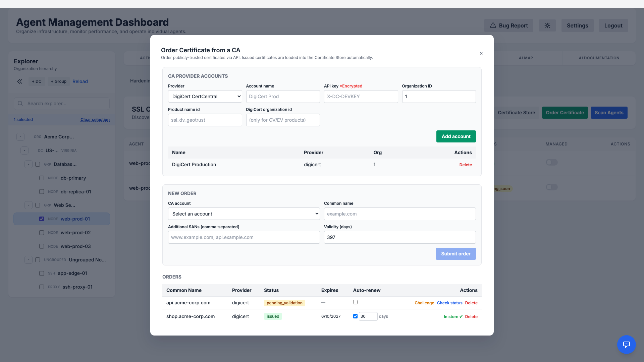Click the warning icon in Bug Report

click(x=493, y=25)
